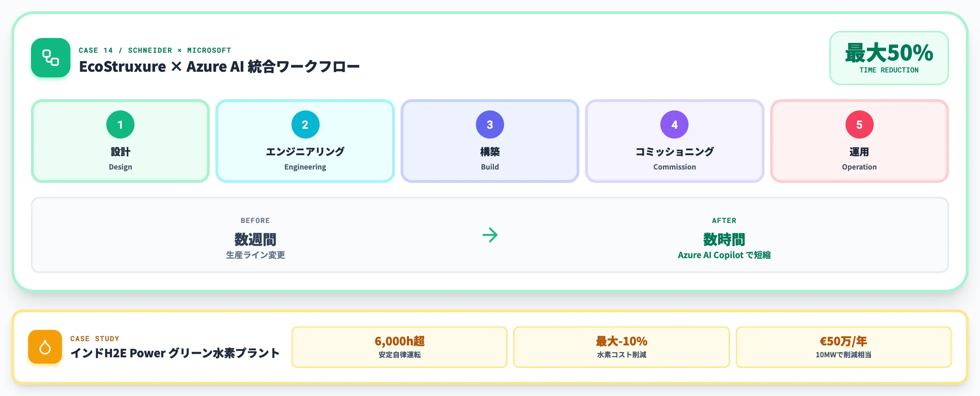Select the green step 1 circle
The width and height of the screenshot is (980, 396).
120,124
